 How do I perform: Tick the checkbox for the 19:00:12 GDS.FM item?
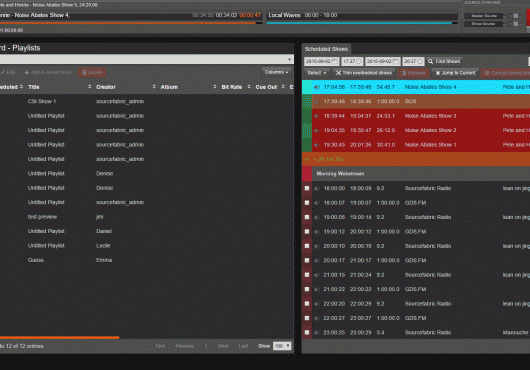(x=307, y=231)
